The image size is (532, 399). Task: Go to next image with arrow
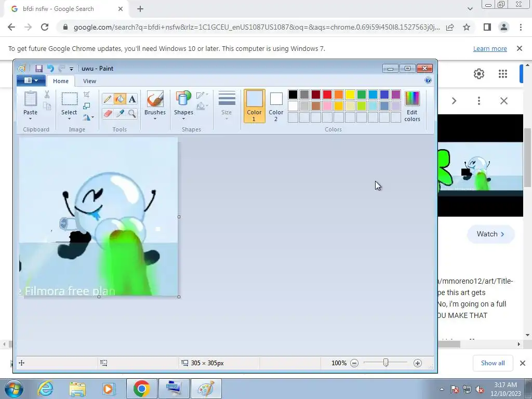pyautogui.click(x=454, y=101)
